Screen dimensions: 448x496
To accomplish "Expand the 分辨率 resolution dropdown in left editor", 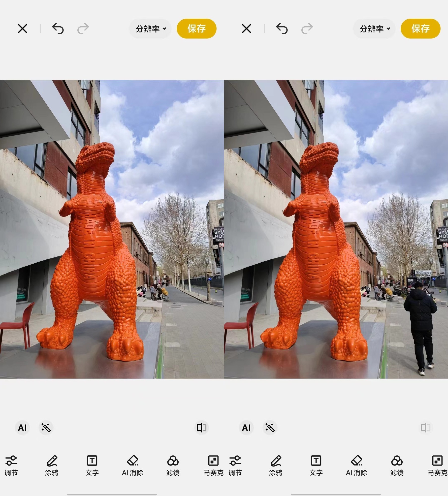I will click(151, 29).
